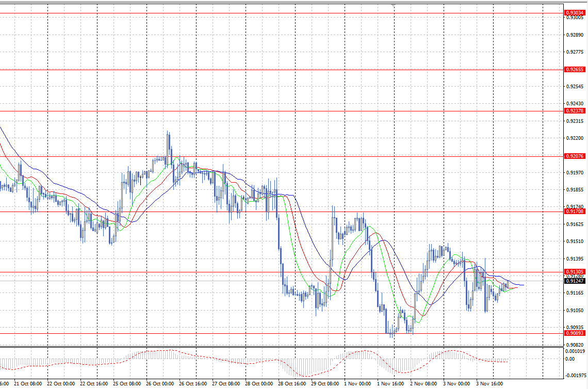The image size is (588, 389).
Task: Click the 0.91510 price scale value
Action: [575, 241]
